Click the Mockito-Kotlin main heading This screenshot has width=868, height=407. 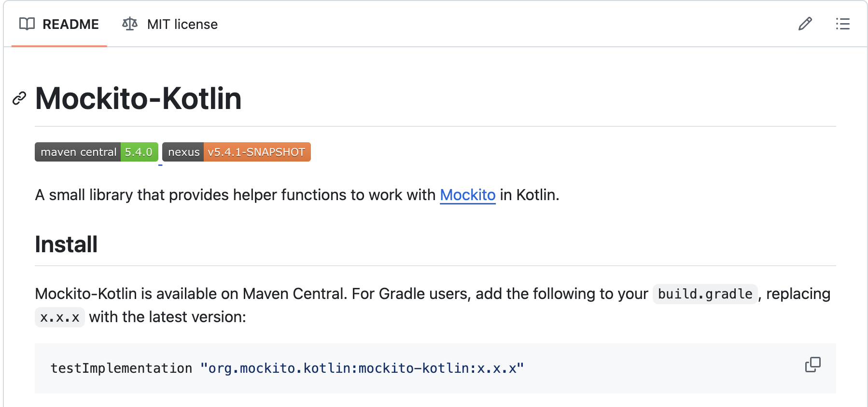coord(138,98)
